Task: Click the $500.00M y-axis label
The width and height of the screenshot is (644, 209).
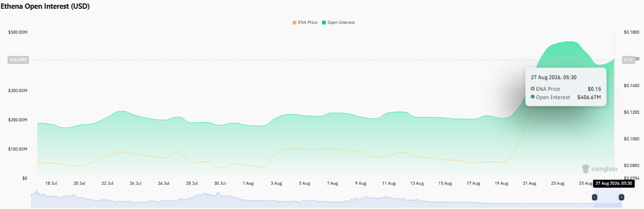Action: [18, 33]
